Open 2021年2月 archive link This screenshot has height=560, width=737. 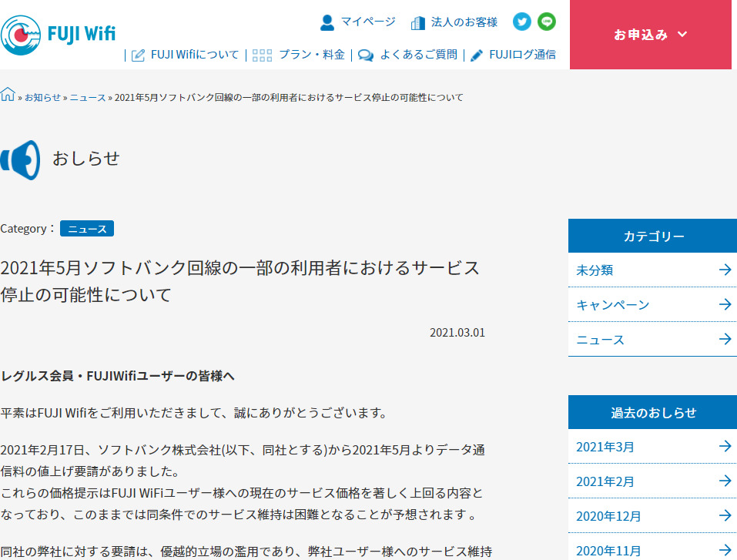[605, 481]
